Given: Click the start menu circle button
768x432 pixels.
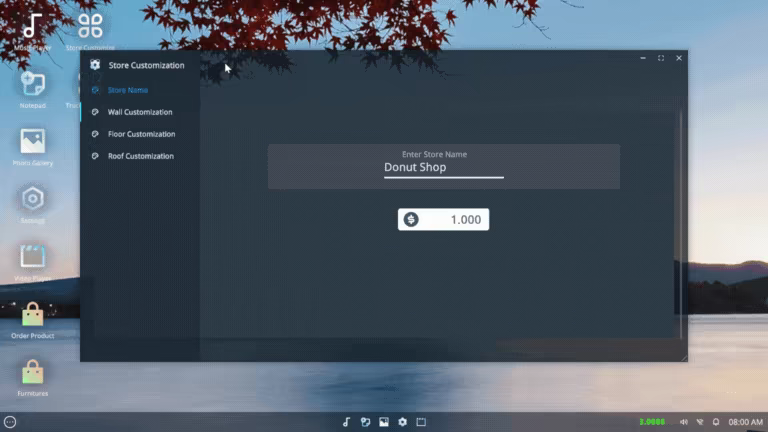Looking at the screenshot, I should click(x=10, y=422).
